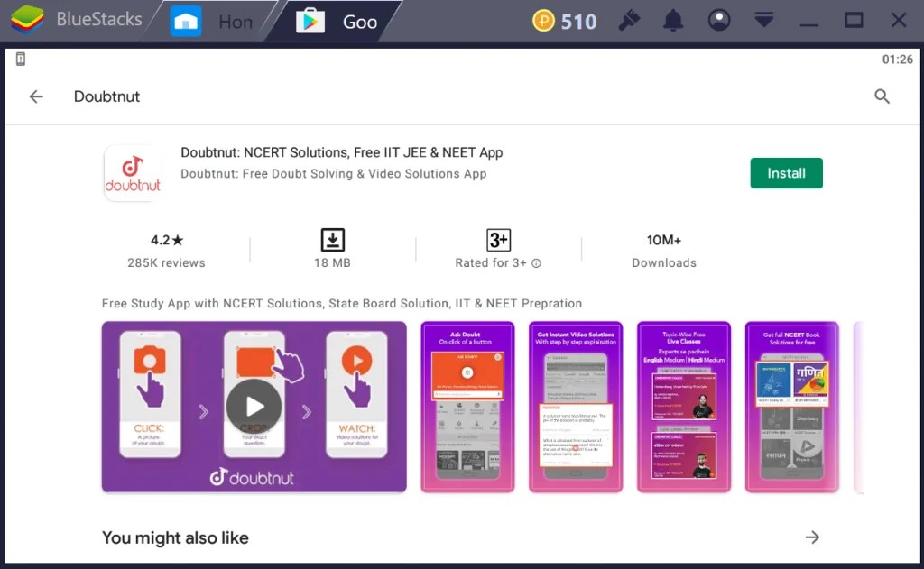
Task: View the 4.2 star rating
Action: click(x=167, y=241)
